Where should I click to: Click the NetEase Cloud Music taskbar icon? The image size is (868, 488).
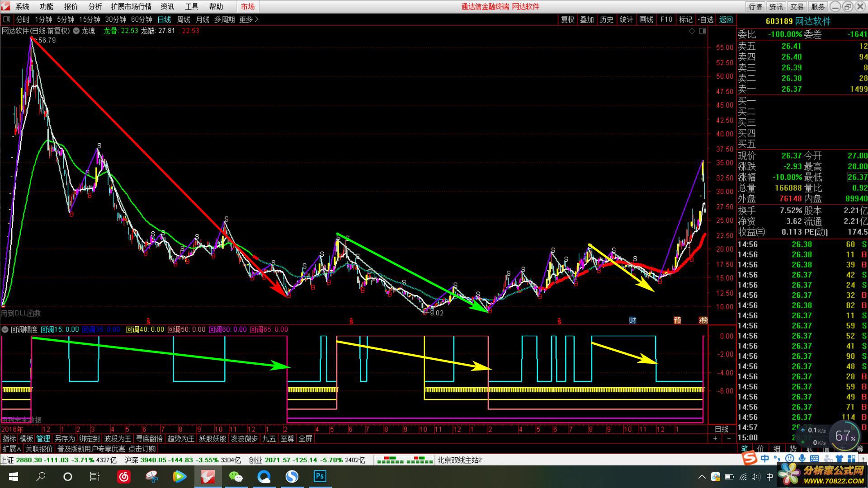coord(124,476)
